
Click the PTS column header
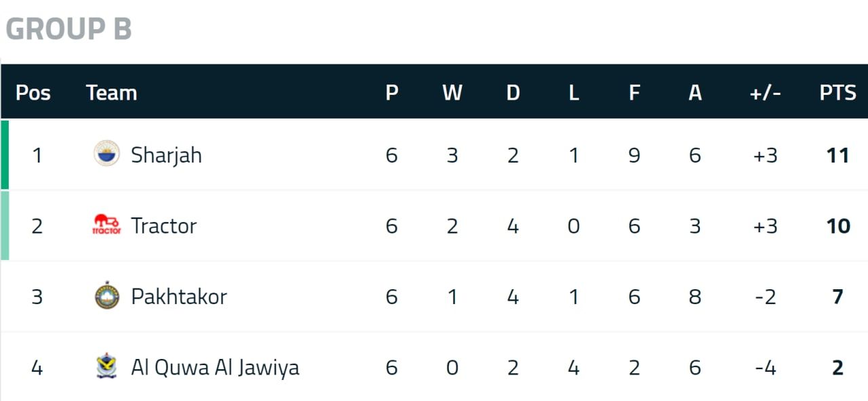tap(837, 92)
